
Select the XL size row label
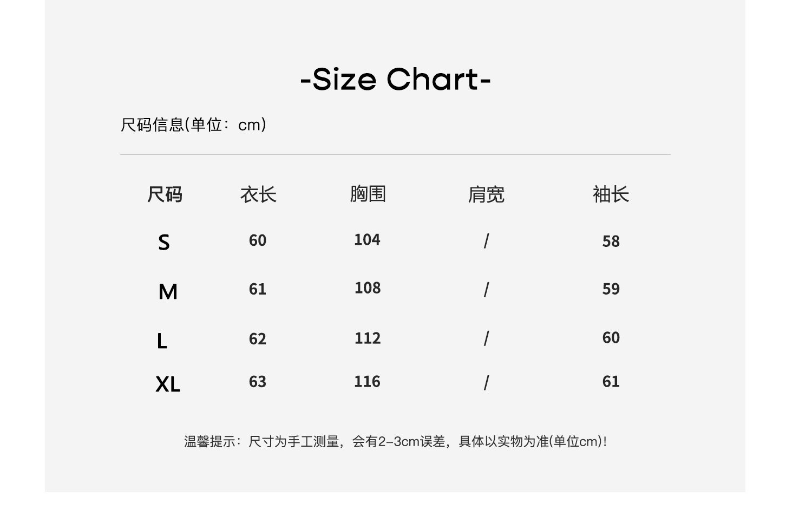[168, 384]
